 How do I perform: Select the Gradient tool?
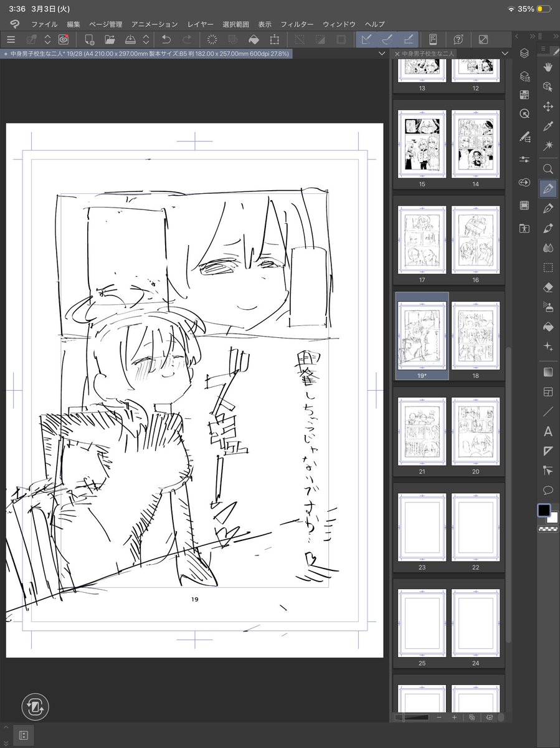(548, 372)
